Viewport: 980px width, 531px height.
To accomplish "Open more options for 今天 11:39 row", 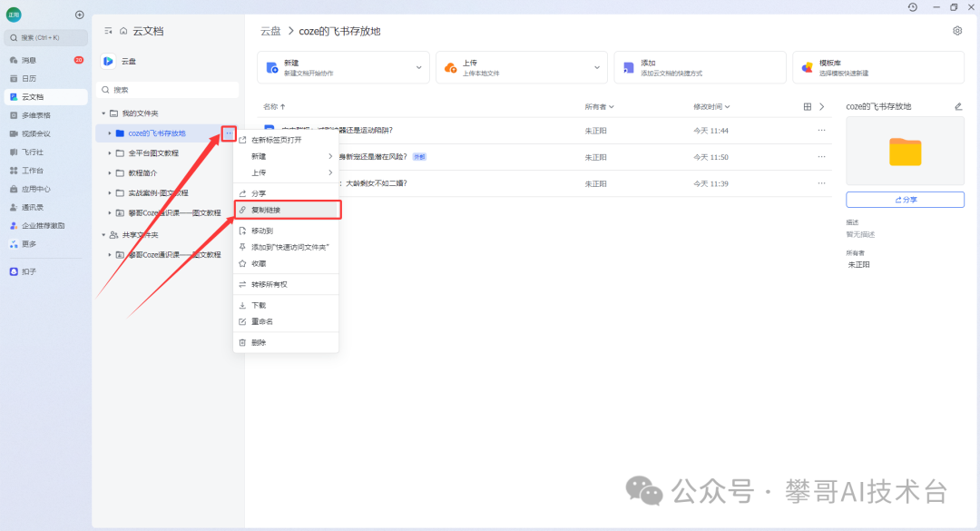I will 821,183.
